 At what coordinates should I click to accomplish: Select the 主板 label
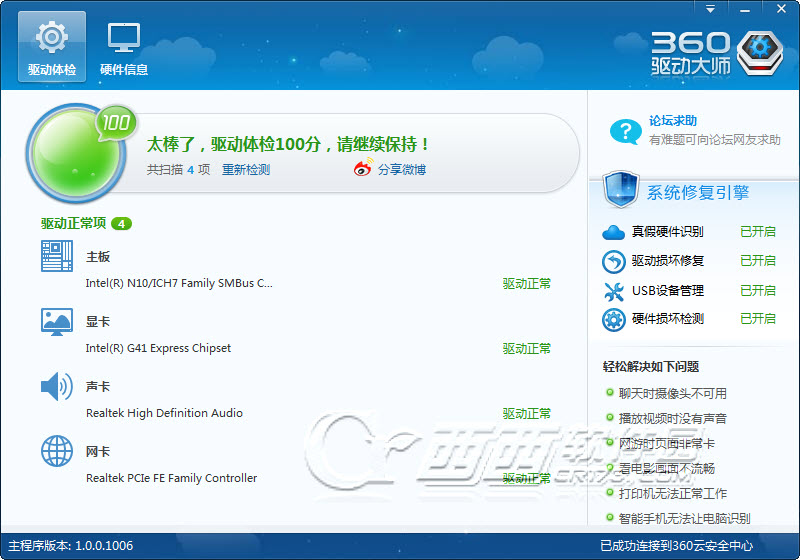pyautogui.click(x=98, y=257)
